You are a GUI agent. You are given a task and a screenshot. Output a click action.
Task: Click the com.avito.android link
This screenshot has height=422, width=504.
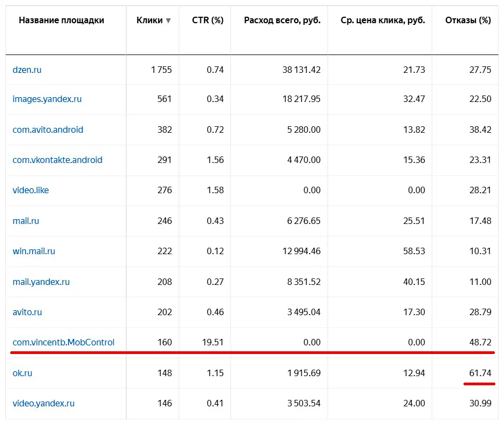point(48,130)
